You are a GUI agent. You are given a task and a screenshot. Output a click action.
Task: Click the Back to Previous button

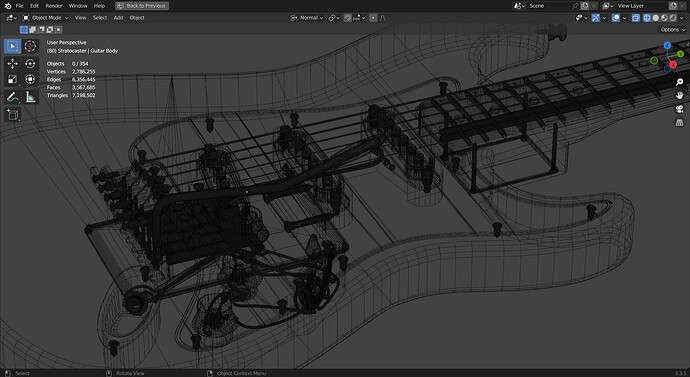pos(142,6)
